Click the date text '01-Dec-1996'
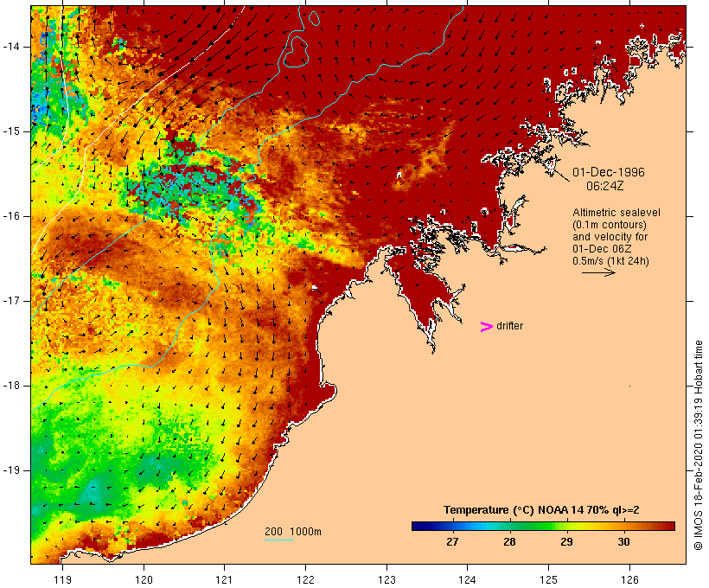Screen dimensions: 709x588 pyautogui.click(x=608, y=172)
